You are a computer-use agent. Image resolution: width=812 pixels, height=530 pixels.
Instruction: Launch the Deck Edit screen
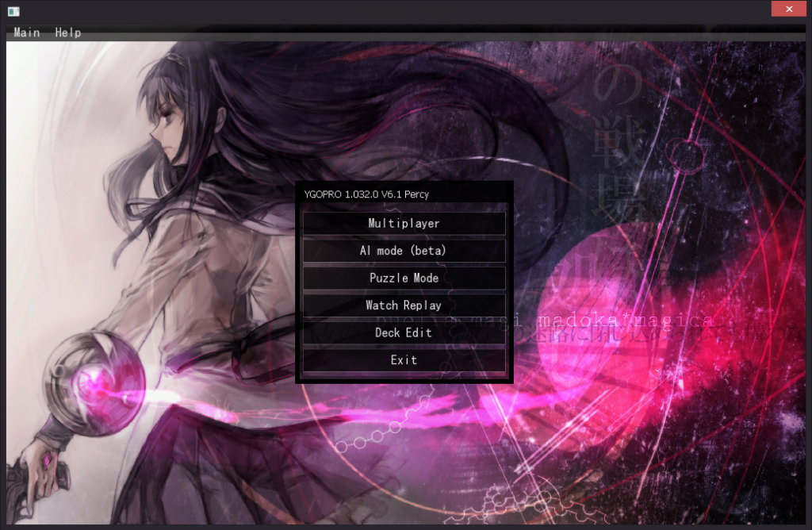(x=404, y=332)
